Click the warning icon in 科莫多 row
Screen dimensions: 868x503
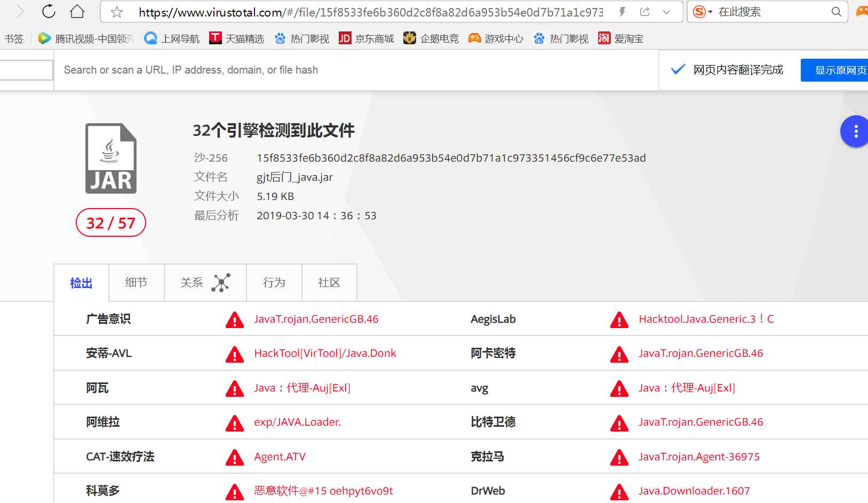pyautogui.click(x=235, y=492)
